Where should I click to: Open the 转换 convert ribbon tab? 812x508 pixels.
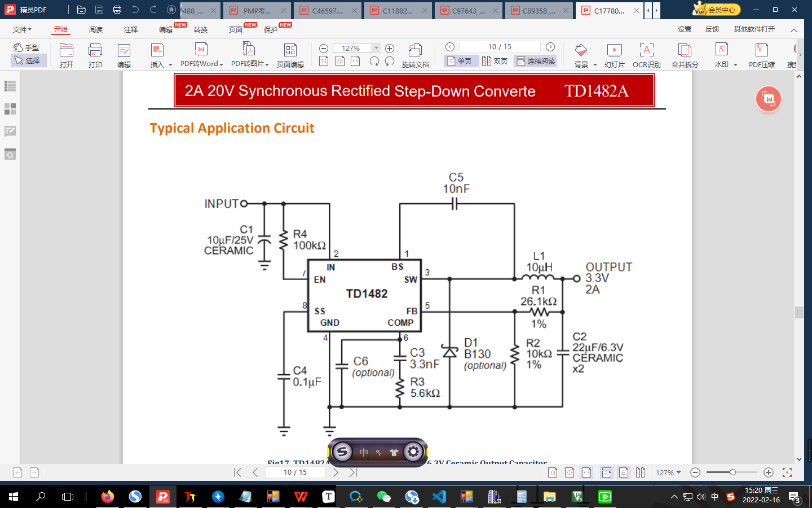click(201, 29)
